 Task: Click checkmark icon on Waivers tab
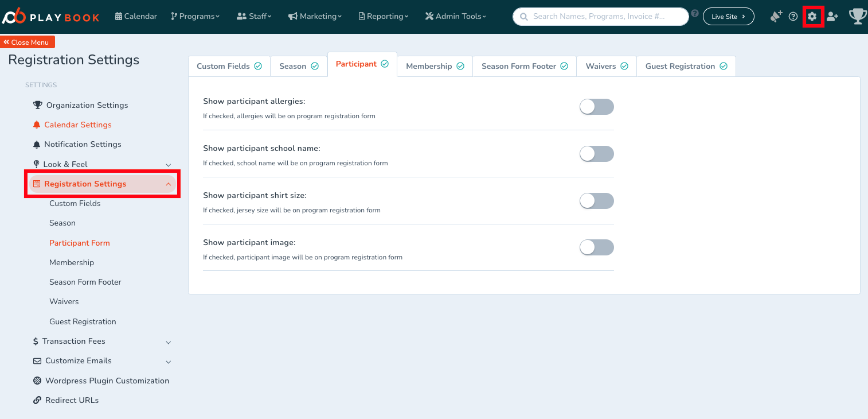tap(624, 66)
